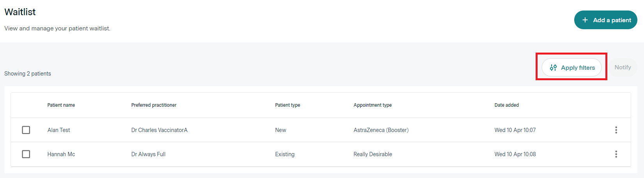Click the Dr Charles VaccinatorA cell
This screenshot has height=178, width=644.
159,130
